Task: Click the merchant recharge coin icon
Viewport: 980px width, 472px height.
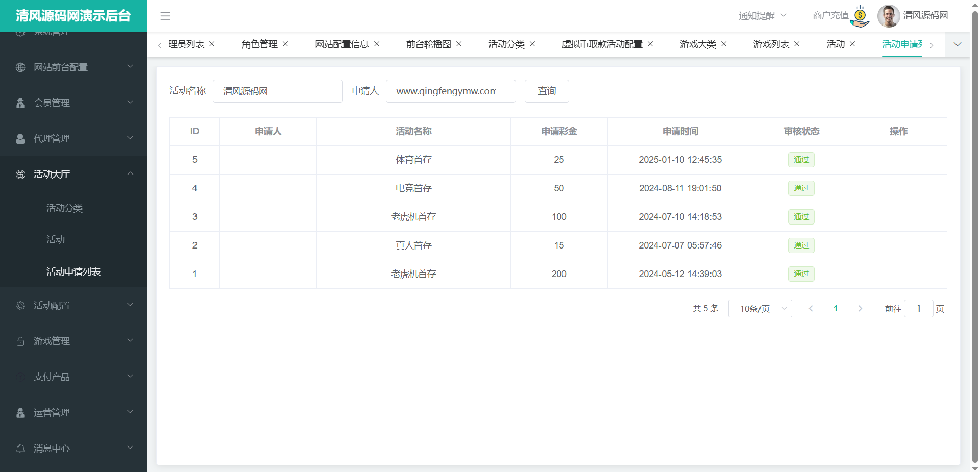Action: pyautogui.click(x=860, y=16)
